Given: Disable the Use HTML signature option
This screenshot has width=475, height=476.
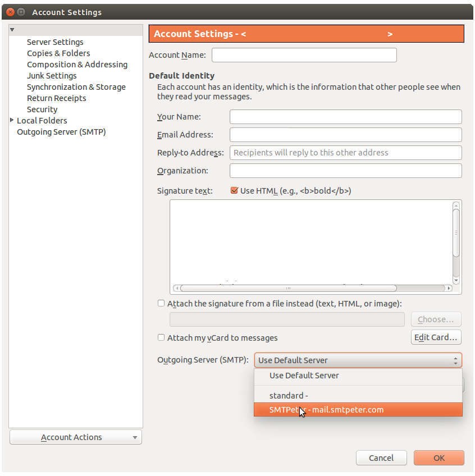Looking at the screenshot, I should (x=234, y=190).
